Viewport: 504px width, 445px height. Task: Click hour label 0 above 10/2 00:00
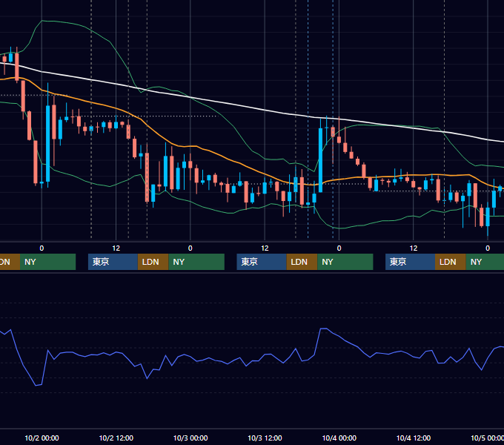tap(42, 248)
